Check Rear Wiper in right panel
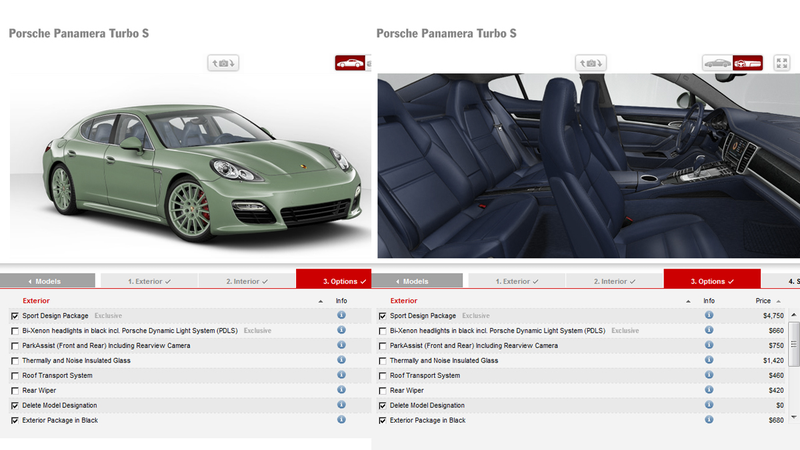 383,391
